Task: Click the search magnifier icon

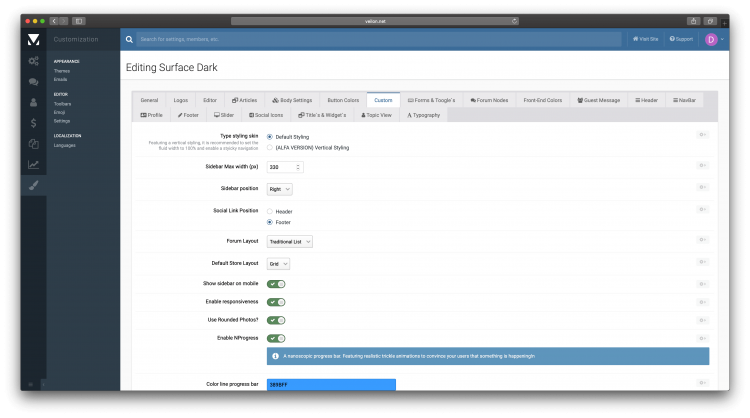Action: 132,39
